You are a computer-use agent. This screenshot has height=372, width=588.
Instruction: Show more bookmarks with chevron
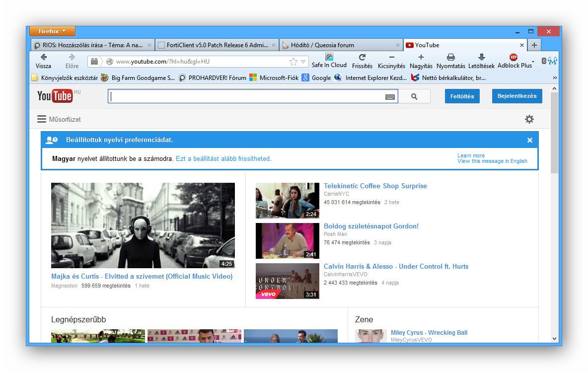pyautogui.click(x=555, y=77)
